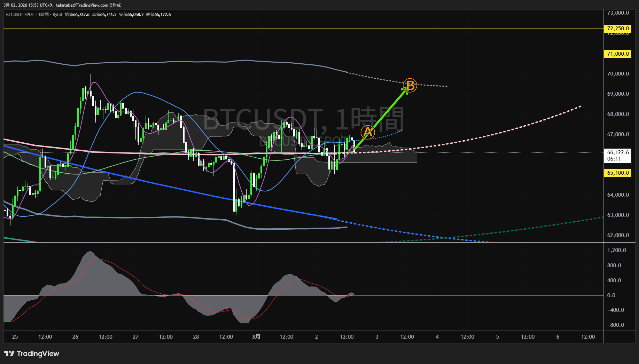Click the 26 date label on time axis
This screenshot has height=364, width=639.
coord(75,337)
